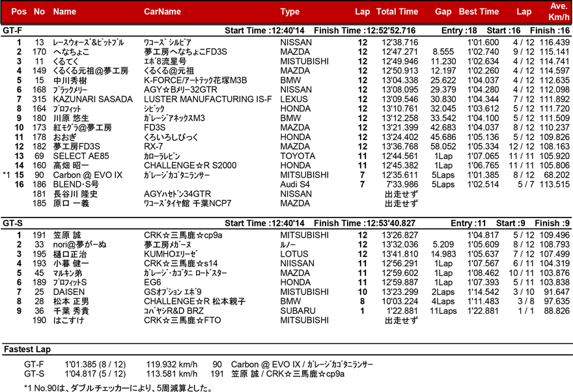The height and width of the screenshot is (392, 573).
Task: Select gap value "8.555"
Action: [443, 52]
